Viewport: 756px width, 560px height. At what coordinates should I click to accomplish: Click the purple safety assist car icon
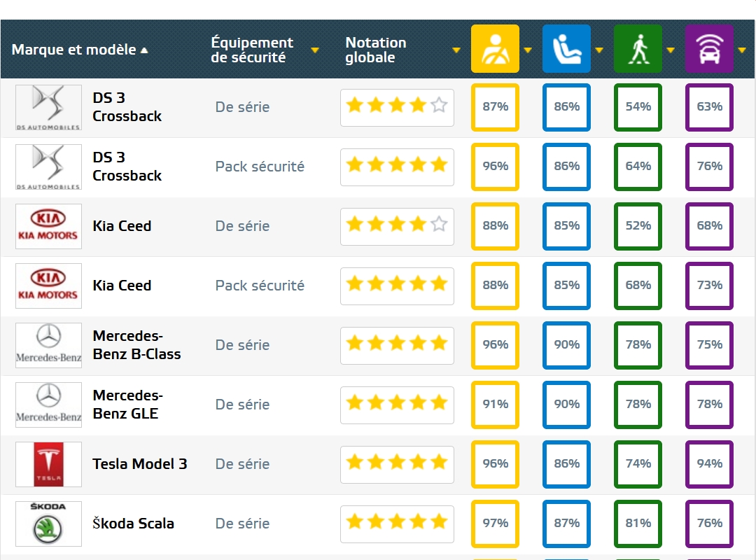pos(709,49)
